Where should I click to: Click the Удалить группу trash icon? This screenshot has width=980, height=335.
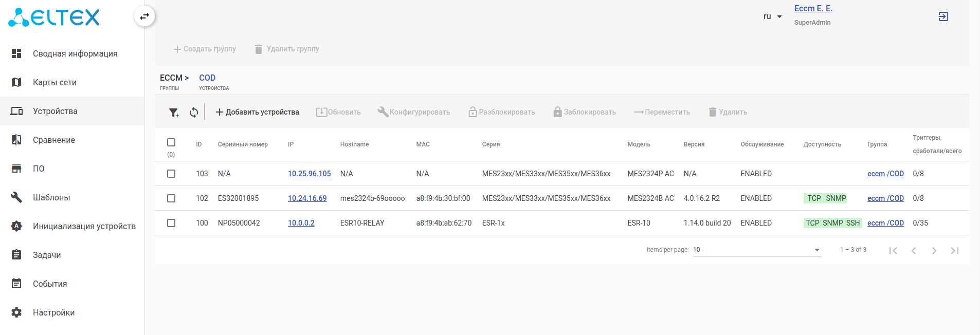point(259,49)
